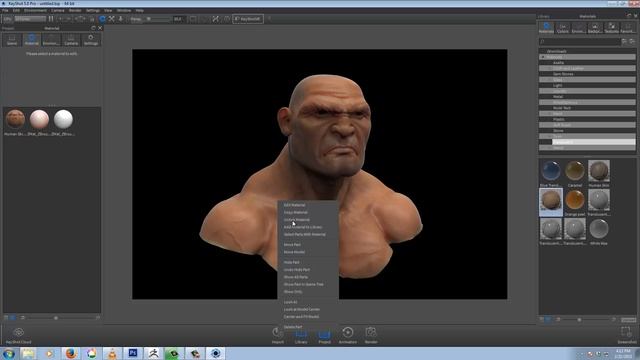The width and height of the screenshot is (640, 360).
Task: Open the Edit menu
Action: [x=16, y=10]
